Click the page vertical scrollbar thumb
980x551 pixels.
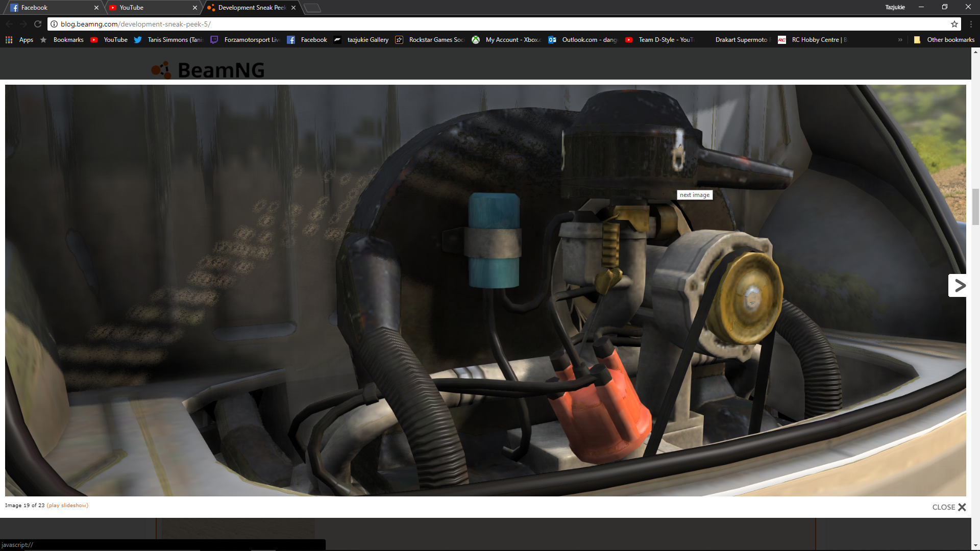[975, 206]
